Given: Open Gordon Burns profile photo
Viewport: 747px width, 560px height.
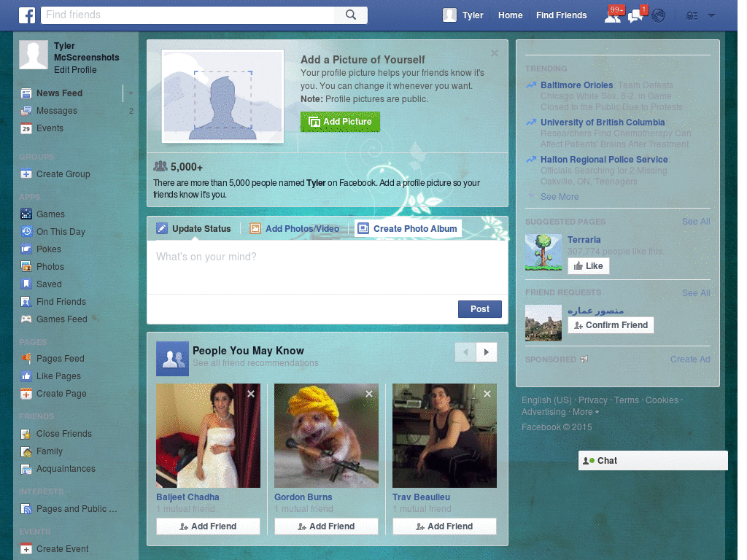Looking at the screenshot, I should [326, 436].
